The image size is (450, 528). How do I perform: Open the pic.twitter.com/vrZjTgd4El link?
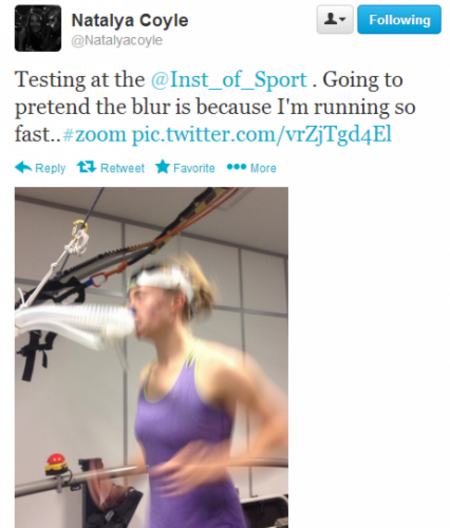[262, 134]
